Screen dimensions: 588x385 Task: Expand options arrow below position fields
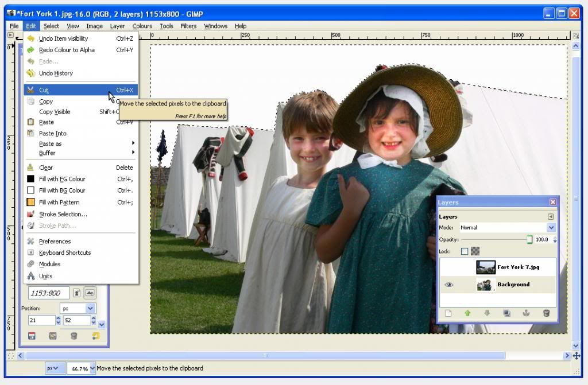click(x=102, y=324)
